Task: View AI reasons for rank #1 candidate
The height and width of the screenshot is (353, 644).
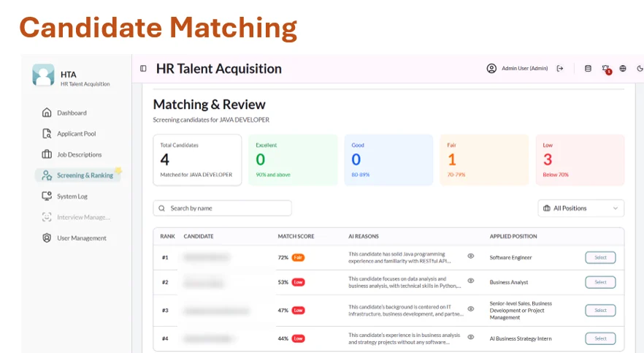Action: click(x=471, y=256)
